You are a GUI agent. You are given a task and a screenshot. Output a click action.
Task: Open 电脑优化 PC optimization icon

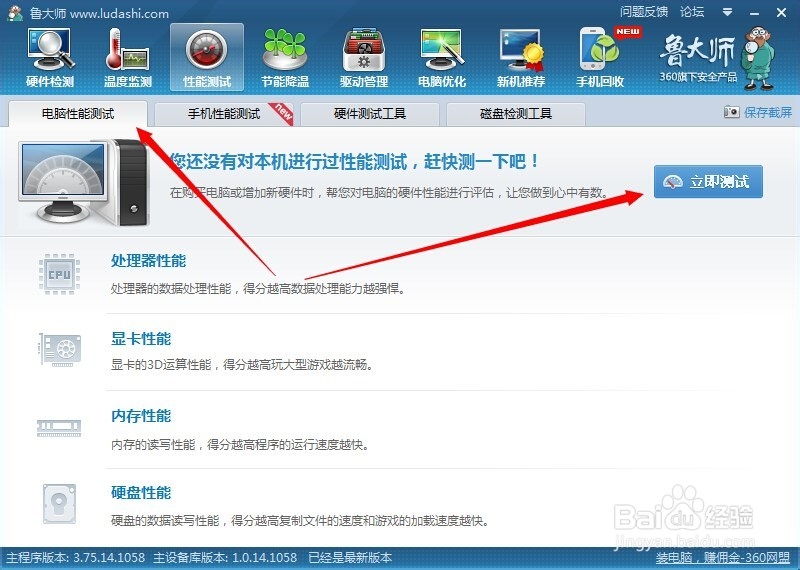(x=442, y=58)
